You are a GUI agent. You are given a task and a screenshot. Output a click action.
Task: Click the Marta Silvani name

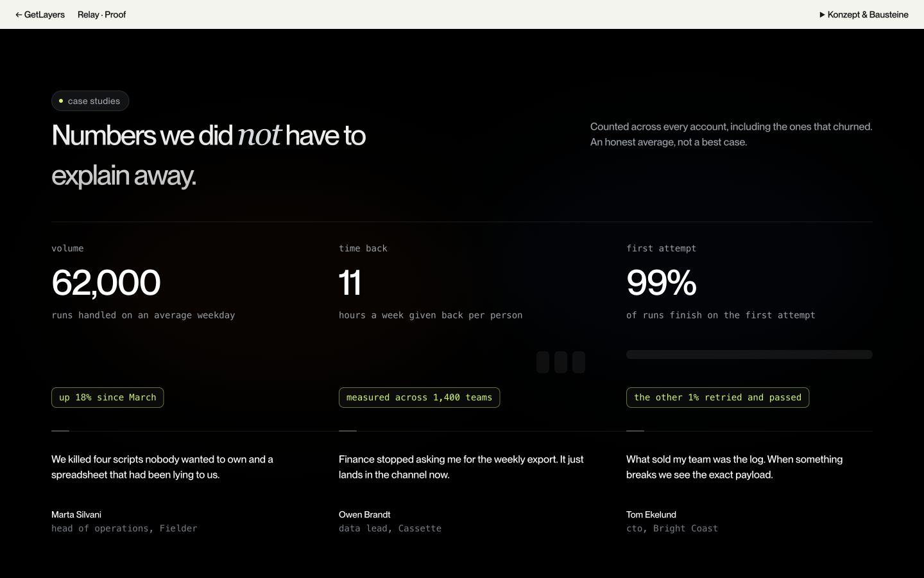pos(76,514)
